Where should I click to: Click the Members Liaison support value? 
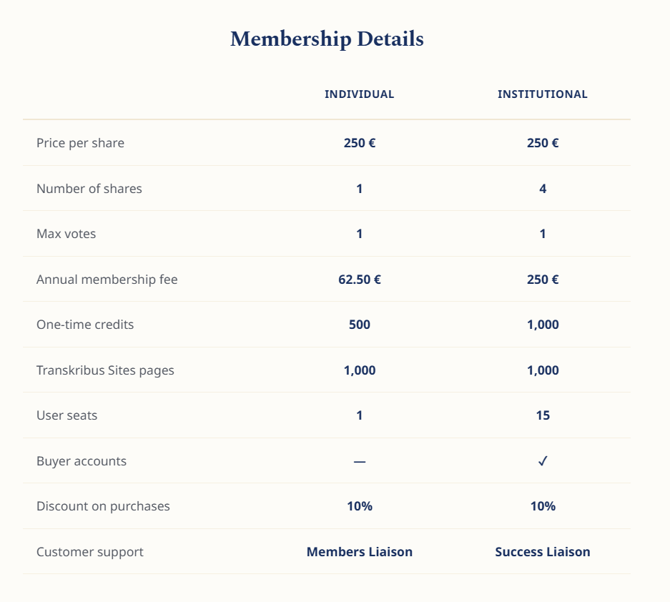click(x=359, y=552)
